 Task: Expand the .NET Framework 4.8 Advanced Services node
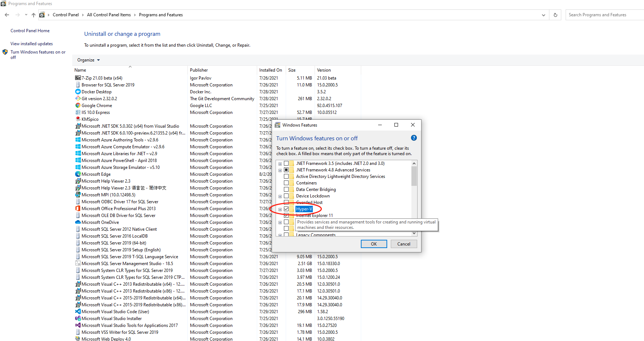280,170
